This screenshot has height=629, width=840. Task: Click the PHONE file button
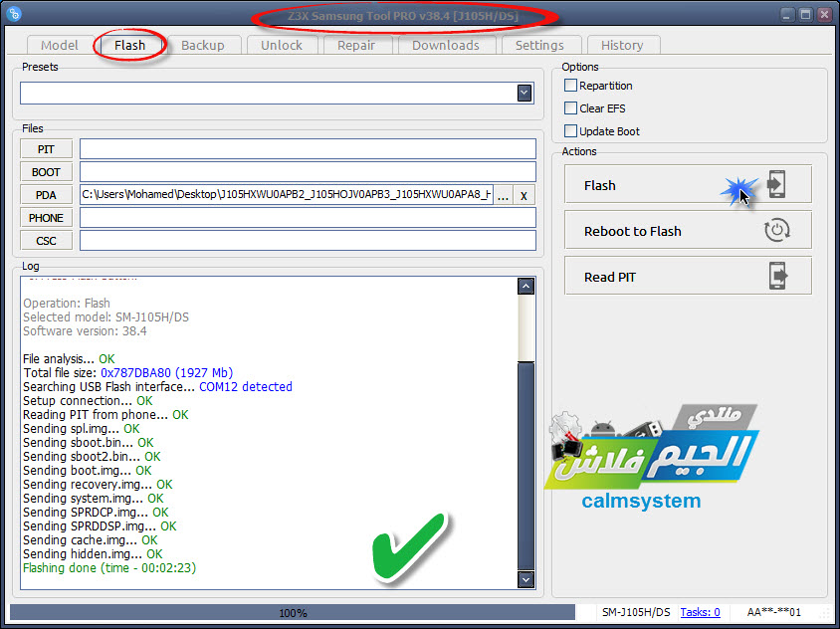click(x=46, y=218)
